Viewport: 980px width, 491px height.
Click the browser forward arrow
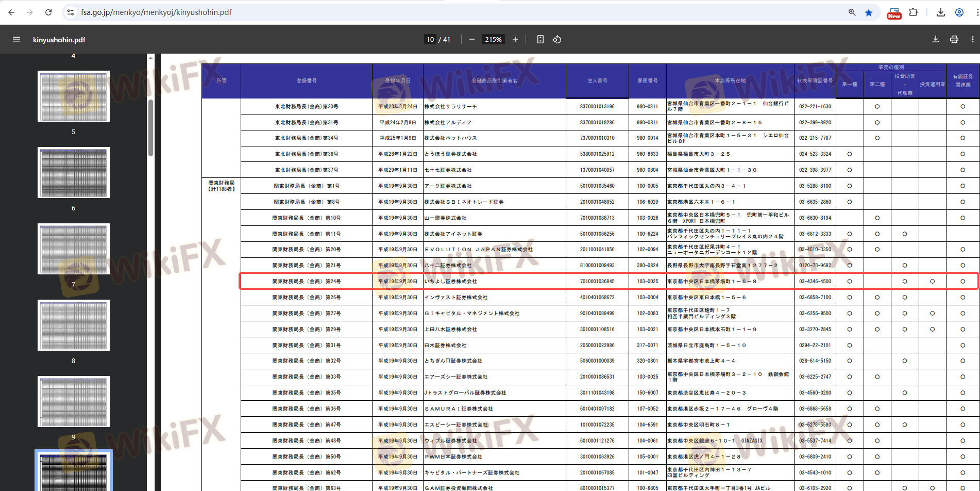(30, 12)
